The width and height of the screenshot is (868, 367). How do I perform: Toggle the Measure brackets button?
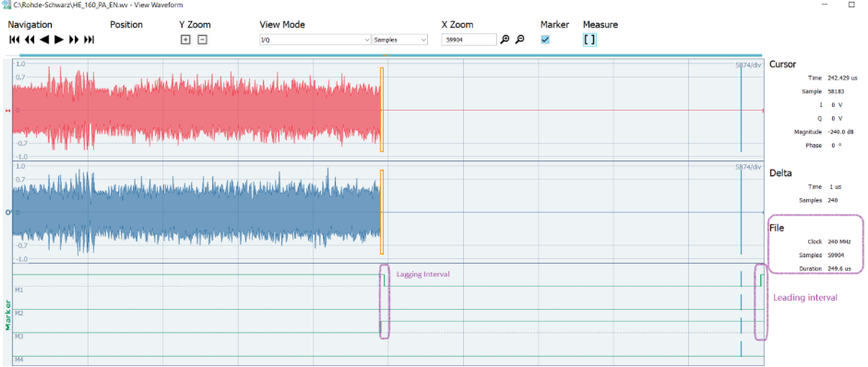pyautogui.click(x=589, y=40)
